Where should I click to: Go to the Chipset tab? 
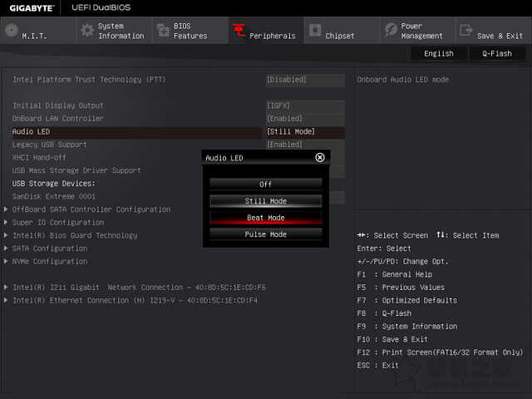pos(342,31)
